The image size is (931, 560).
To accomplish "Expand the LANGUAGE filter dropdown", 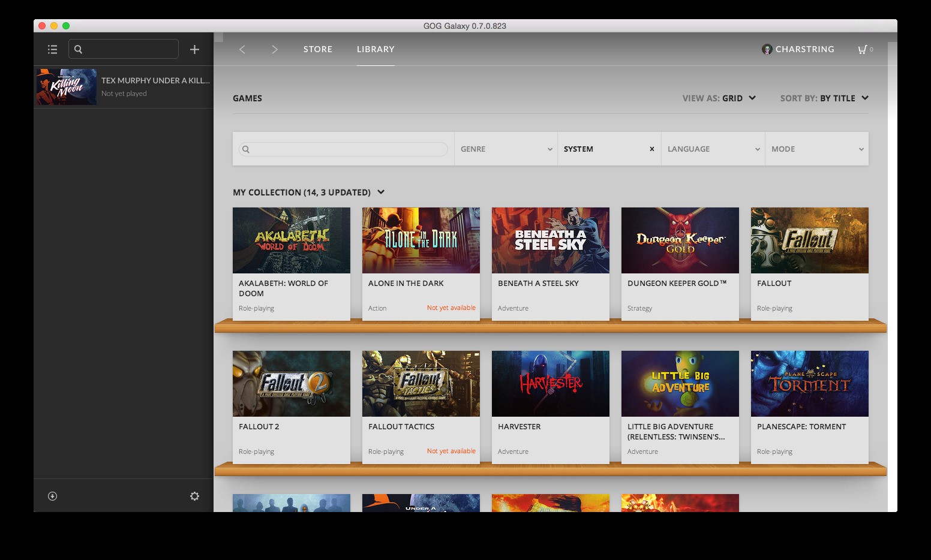I will (x=713, y=149).
